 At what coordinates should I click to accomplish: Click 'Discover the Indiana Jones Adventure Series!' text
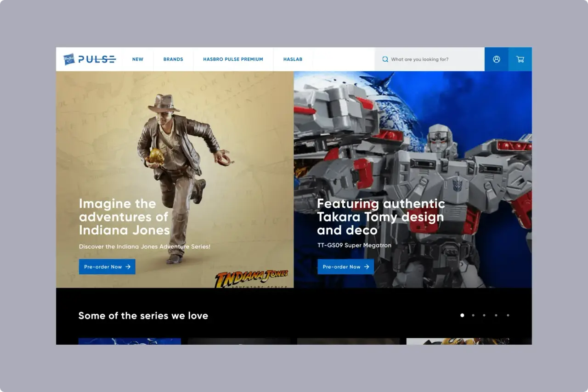pyautogui.click(x=145, y=247)
